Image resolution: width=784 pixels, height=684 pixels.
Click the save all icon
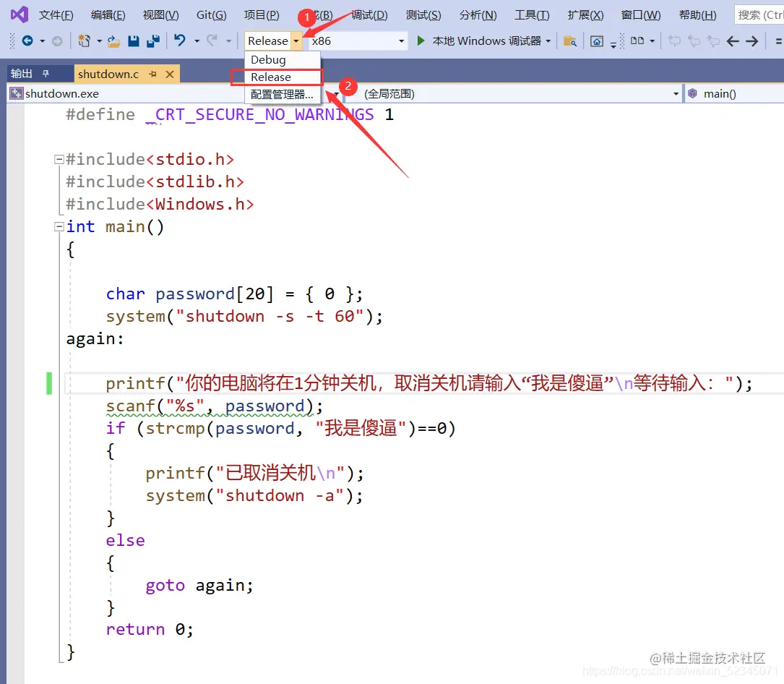(x=153, y=41)
